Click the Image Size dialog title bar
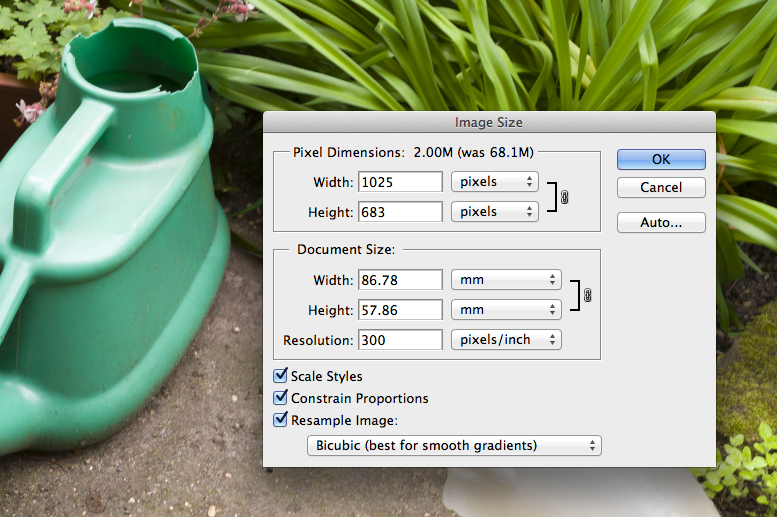Image resolution: width=777 pixels, height=517 pixels. pyautogui.click(x=489, y=122)
